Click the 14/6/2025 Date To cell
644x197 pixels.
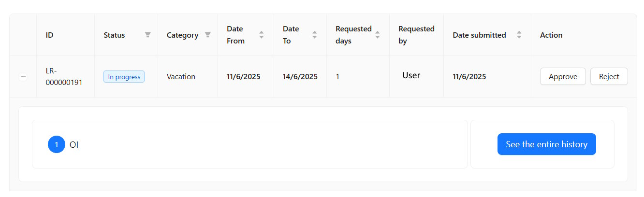300,76
